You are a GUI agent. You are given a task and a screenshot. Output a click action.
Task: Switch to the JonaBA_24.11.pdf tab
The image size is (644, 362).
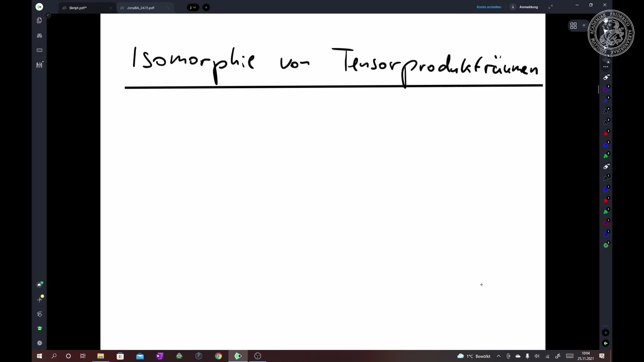tap(140, 7)
